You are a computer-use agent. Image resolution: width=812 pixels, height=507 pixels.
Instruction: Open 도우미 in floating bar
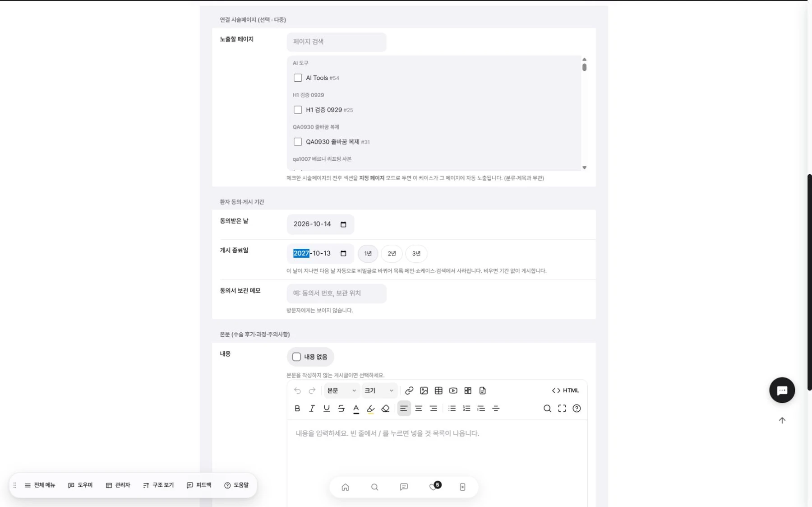[x=80, y=485]
